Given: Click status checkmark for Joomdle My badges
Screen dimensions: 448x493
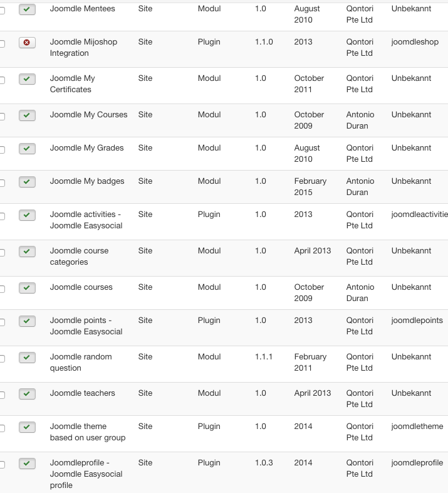Looking at the screenshot, I should 27,182.
